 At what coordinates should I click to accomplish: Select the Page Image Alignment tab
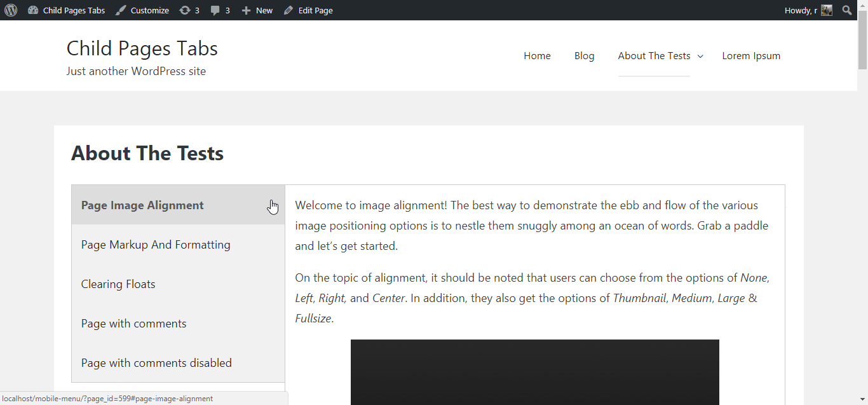tap(142, 205)
